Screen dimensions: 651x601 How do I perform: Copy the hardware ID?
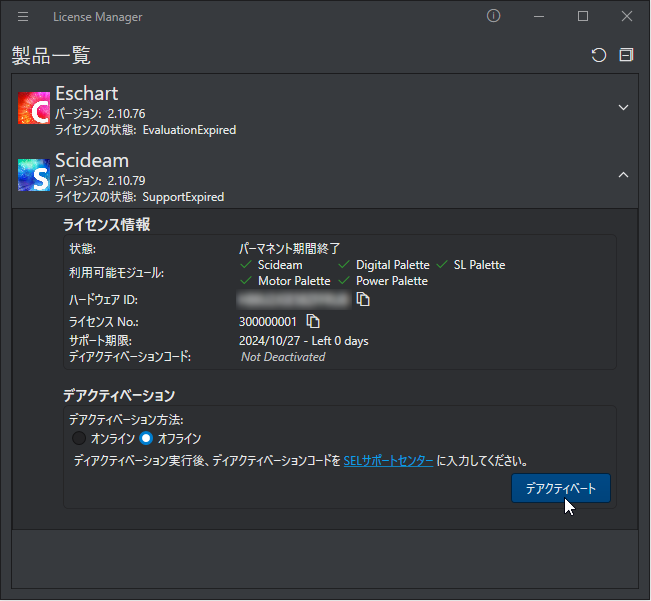tap(363, 299)
